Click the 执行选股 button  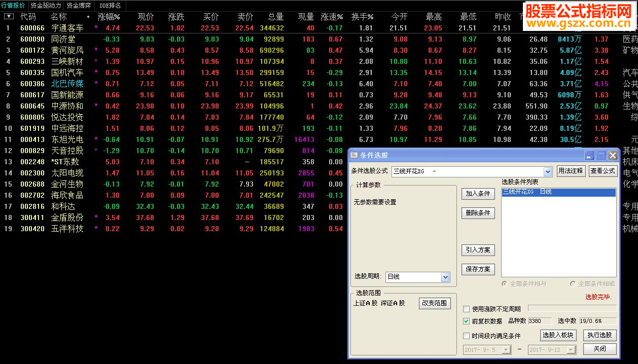pyautogui.click(x=600, y=335)
